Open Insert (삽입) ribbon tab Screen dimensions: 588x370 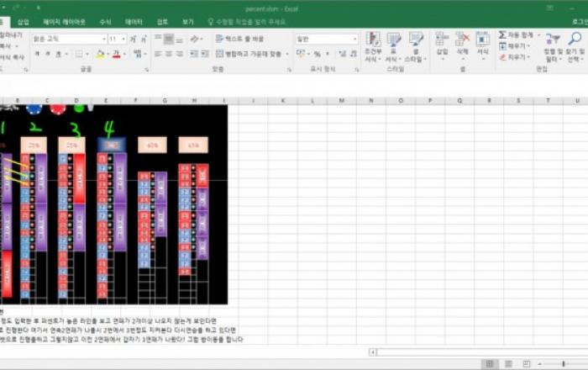[24, 22]
